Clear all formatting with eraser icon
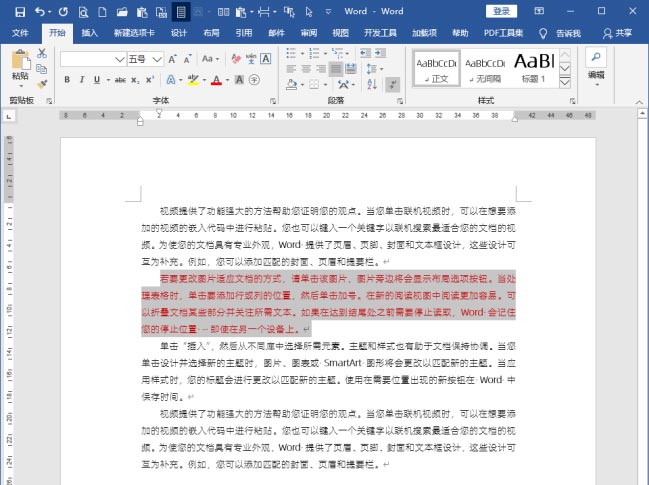This screenshot has height=485, width=649. [x=236, y=59]
